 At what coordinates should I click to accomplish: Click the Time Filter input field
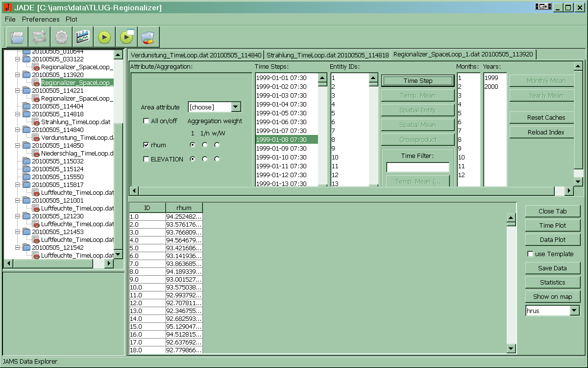(x=417, y=167)
